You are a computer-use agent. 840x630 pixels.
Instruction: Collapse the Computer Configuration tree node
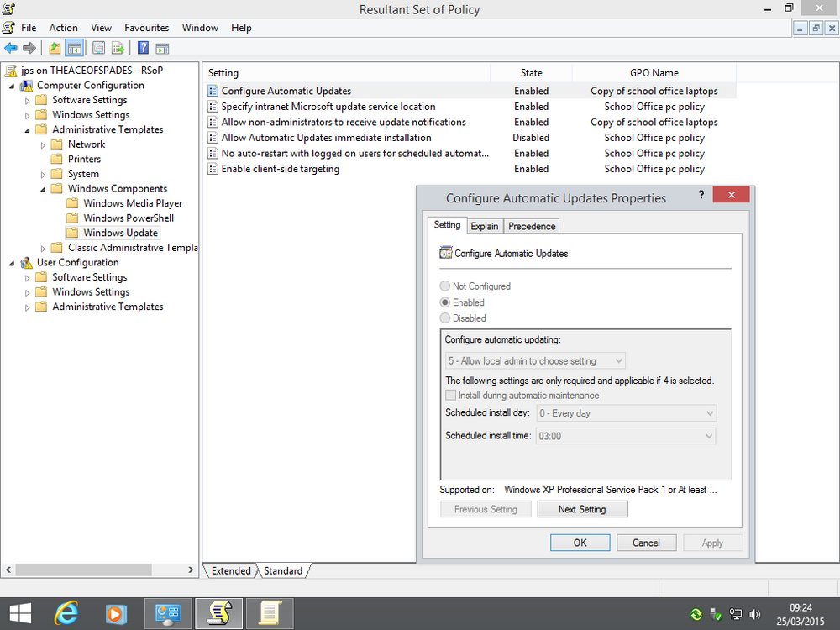[x=12, y=87]
